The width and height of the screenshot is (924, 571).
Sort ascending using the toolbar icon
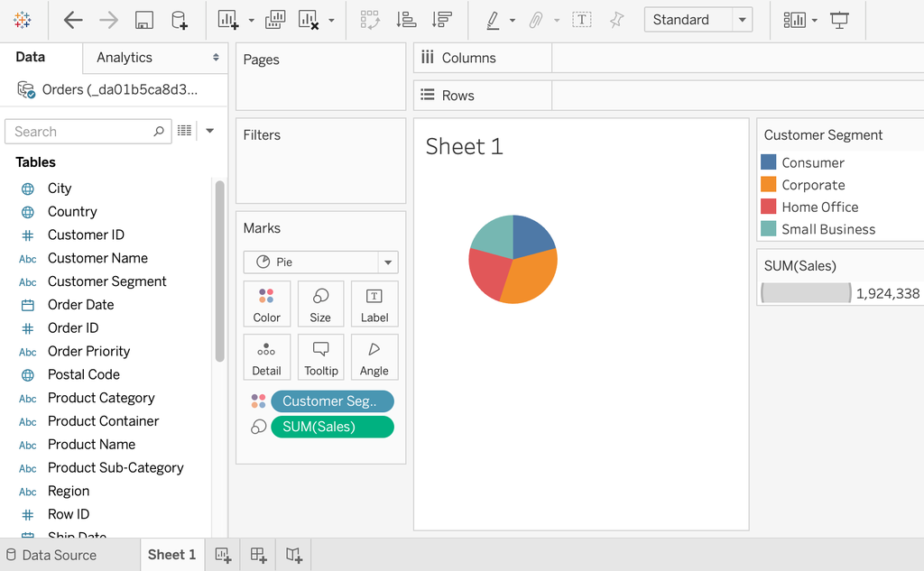pyautogui.click(x=406, y=20)
